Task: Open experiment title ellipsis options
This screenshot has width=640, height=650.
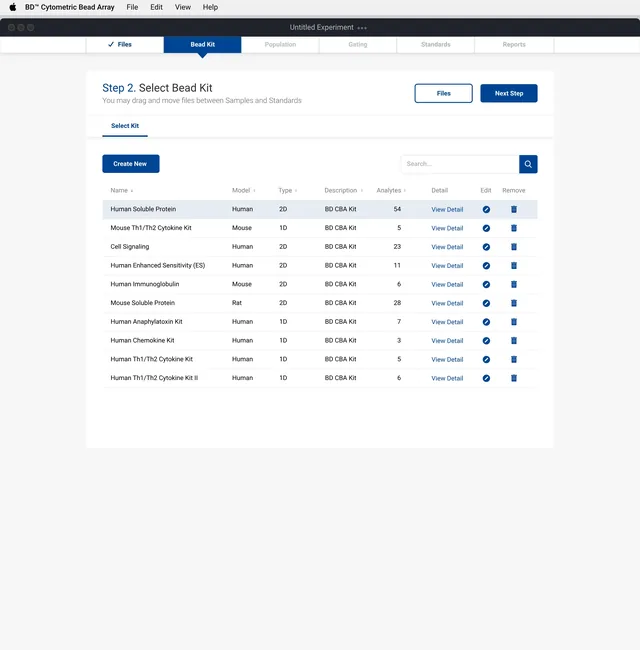Action: point(362,28)
